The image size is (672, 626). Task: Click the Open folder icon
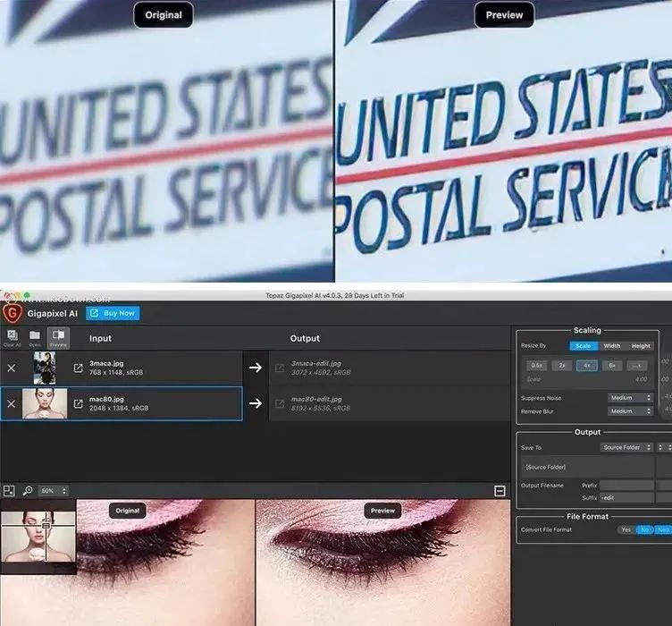tap(35, 336)
